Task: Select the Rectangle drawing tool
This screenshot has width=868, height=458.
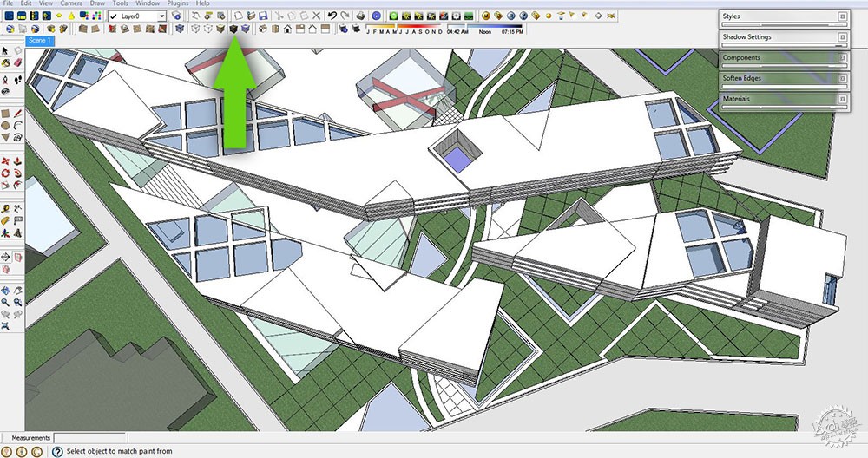Action: tap(5, 113)
